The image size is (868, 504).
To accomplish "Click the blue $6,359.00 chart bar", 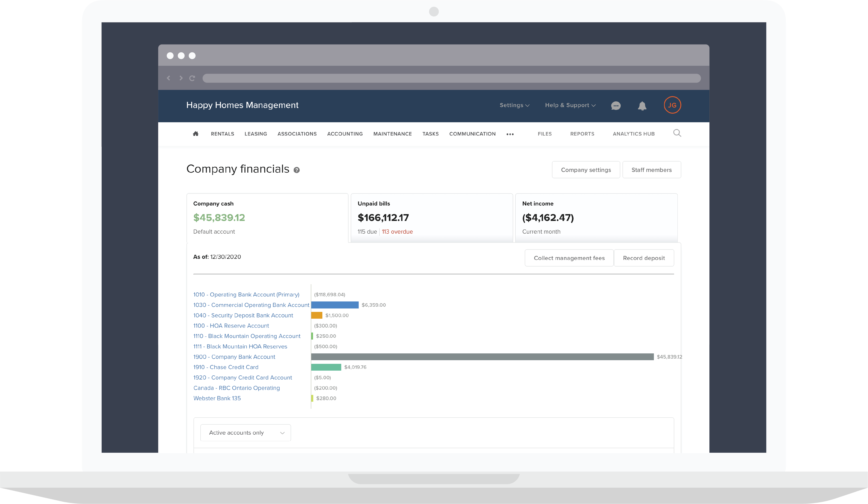I will pyautogui.click(x=335, y=305).
